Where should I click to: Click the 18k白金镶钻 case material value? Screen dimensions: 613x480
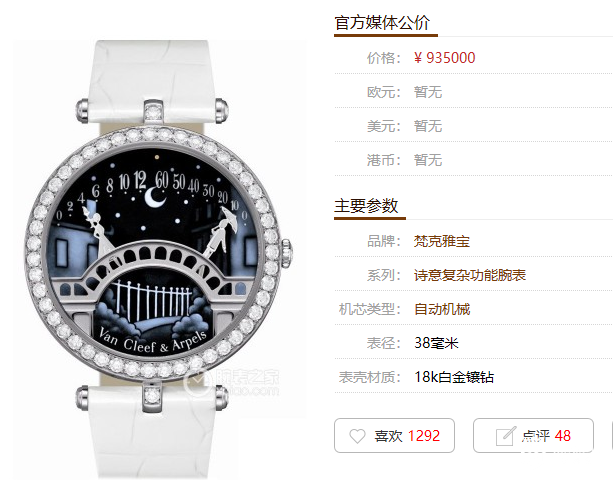454,377
